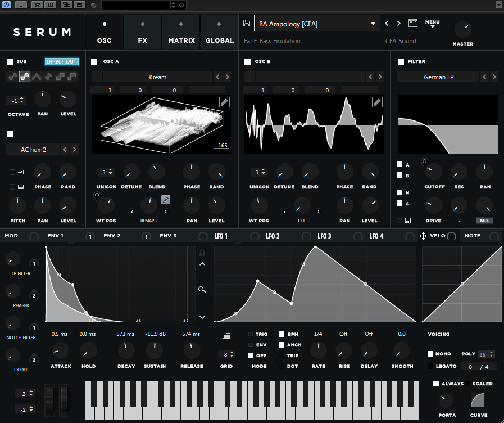Toggle the FILTER enable checkbox
The width and height of the screenshot is (504, 423).
coord(401,61)
